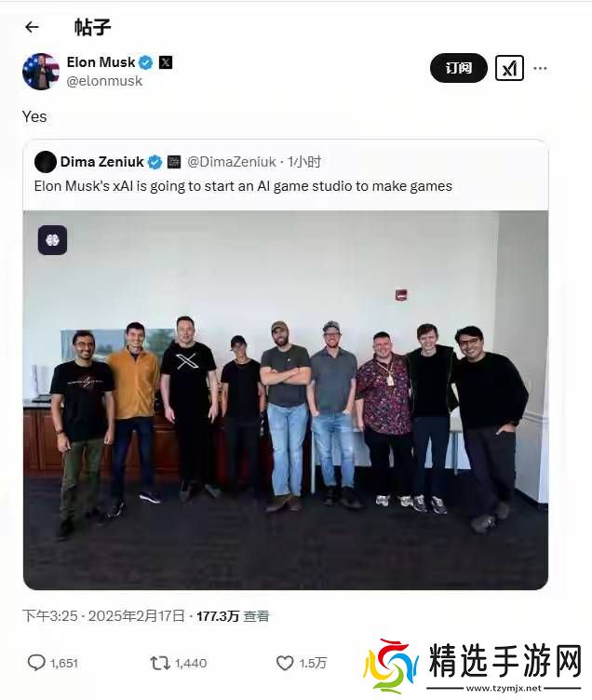592x700 pixels.
Task: Open the quoted post text about xAI game studio
Action: [243, 186]
